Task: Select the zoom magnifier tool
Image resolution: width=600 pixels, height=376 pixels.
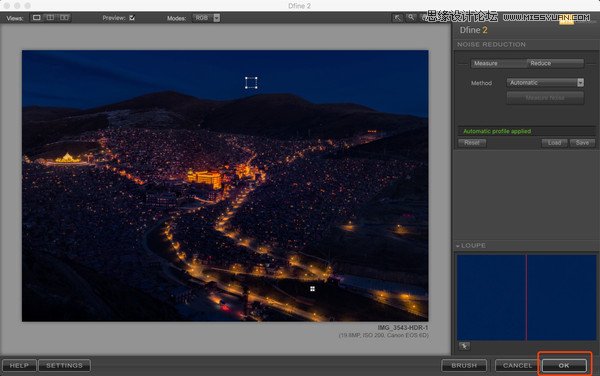Action: point(411,18)
